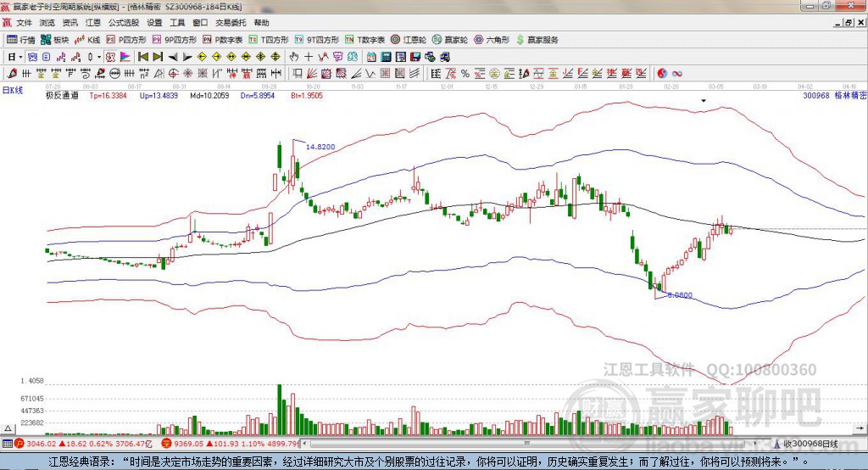Viewport: 868px width, 470px height.
Task: Open the P四方形 Gann square tool
Action: click(126, 40)
